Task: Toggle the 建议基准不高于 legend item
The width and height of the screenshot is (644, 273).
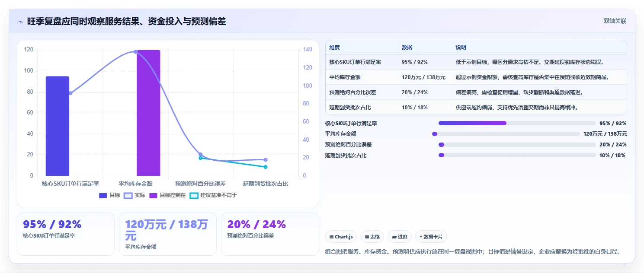Action: (x=213, y=195)
